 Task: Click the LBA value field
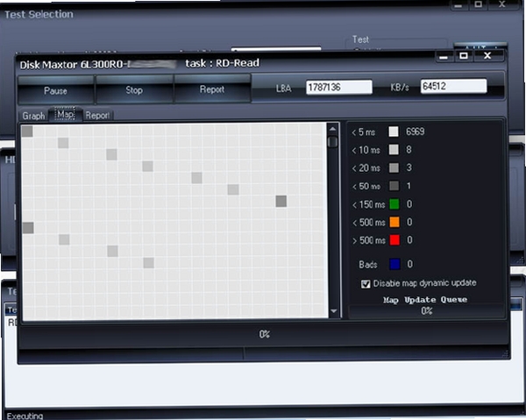[x=338, y=87]
